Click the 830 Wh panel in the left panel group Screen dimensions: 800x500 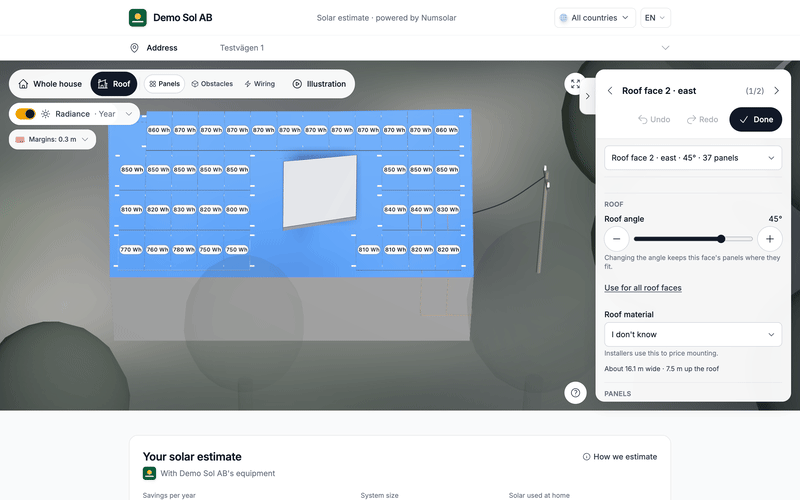point(184,210)
